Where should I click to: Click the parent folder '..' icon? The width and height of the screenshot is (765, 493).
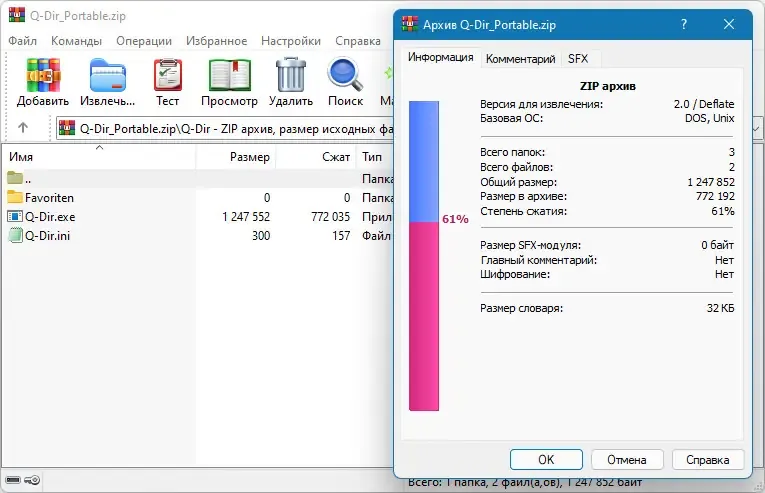[15, 178]
